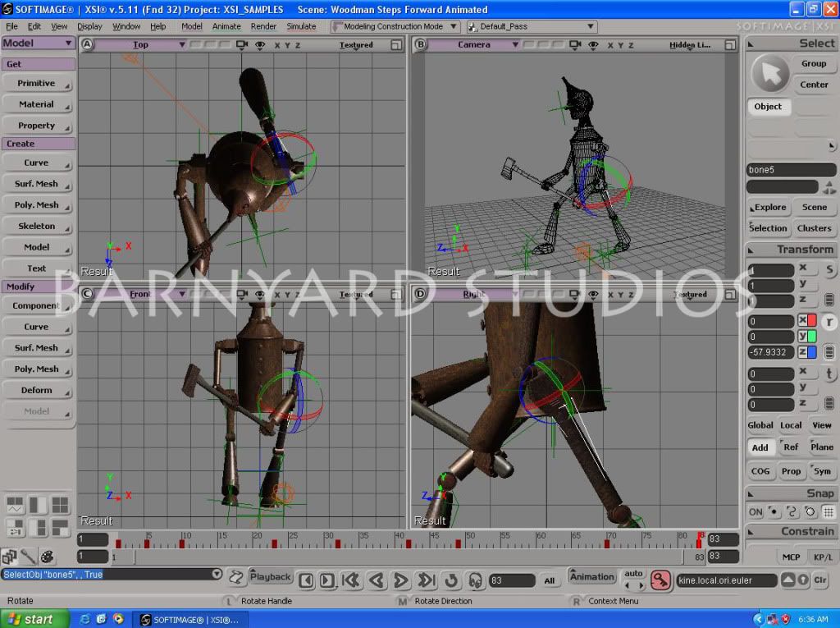
Task: Jump to the last frame
Action: click(x=427, y=580)
